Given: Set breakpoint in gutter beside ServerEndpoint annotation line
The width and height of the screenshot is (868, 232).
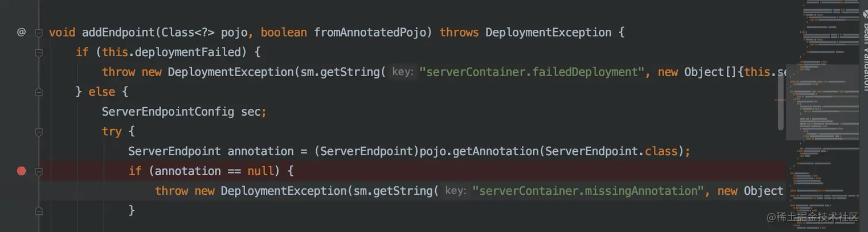Looking at the screenshot, I should pos(21,151).
